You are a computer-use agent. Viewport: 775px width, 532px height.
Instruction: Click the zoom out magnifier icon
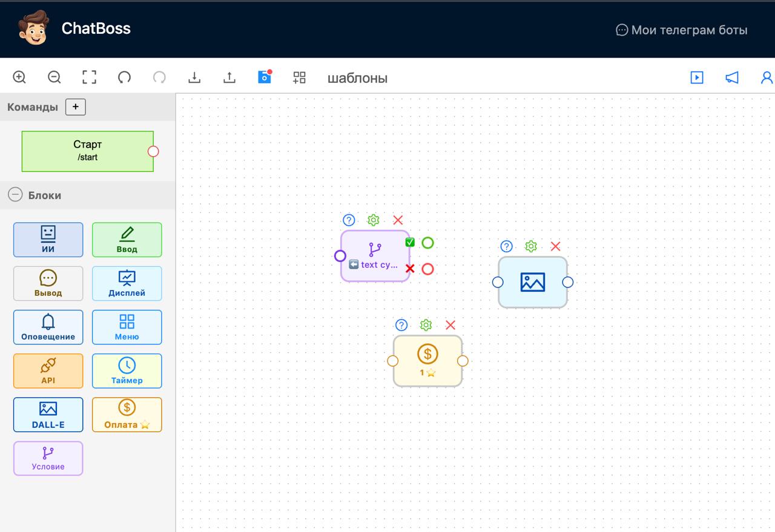click(x=54, y=77)
